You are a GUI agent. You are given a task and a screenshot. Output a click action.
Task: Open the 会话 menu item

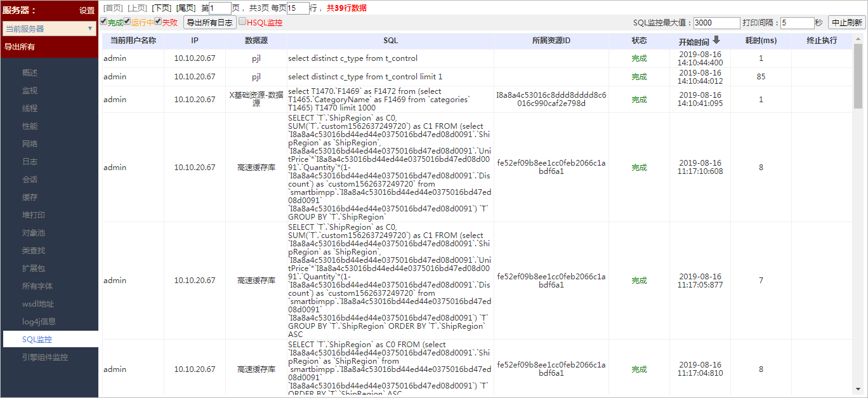[x=30, y=179]
